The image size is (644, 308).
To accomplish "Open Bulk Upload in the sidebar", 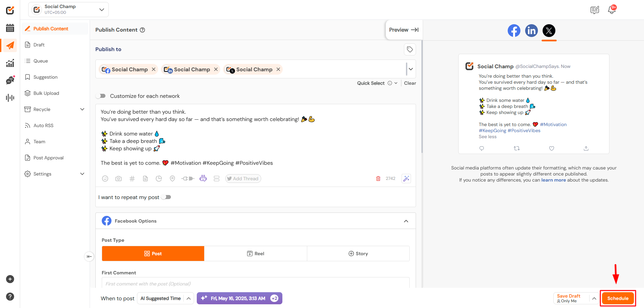I will (55, 93).
